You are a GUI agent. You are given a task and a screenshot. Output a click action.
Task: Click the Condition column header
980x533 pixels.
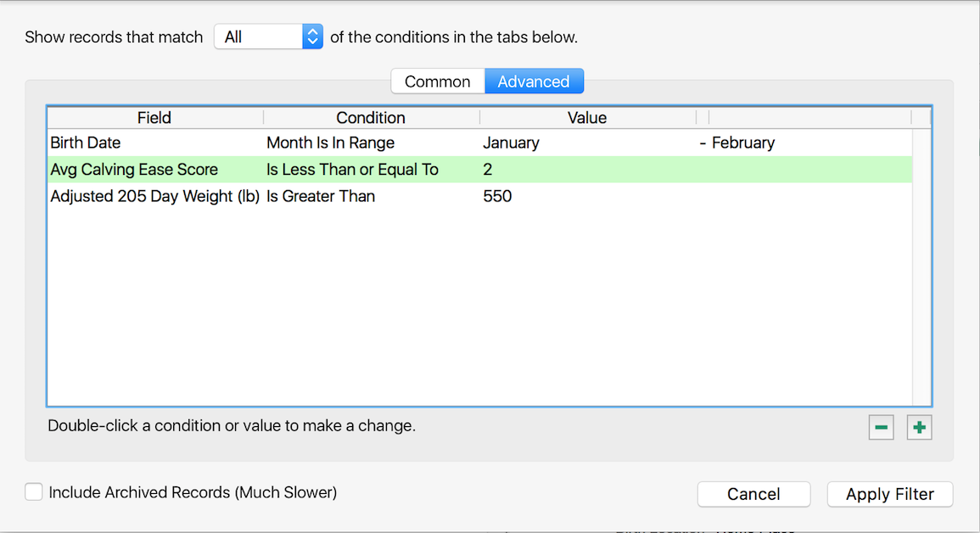[x=371, y=118]
